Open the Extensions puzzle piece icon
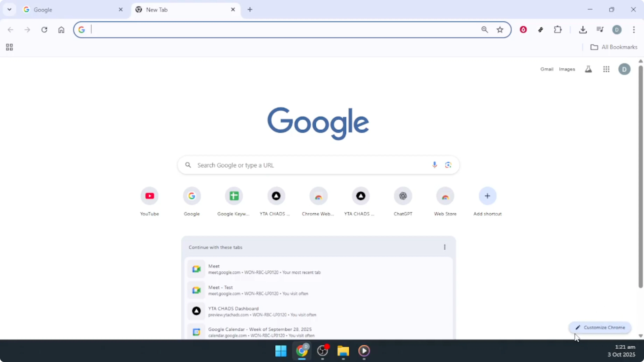Image resolution: width=644 pixels, height=362 pixels. 558,30
